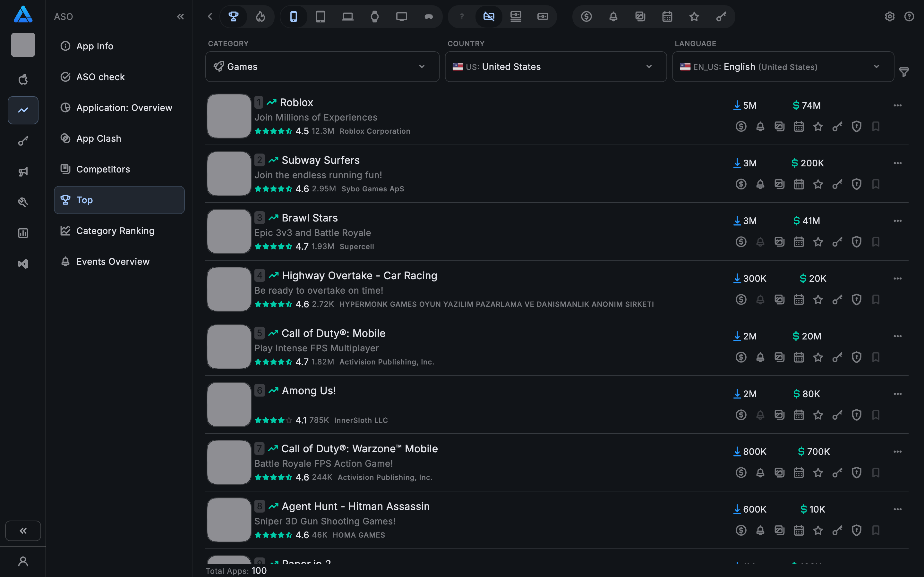Viewport: 924px width, 577px height.
Task: Bookmark the Subway Surfers app
Action: (876, 184)
